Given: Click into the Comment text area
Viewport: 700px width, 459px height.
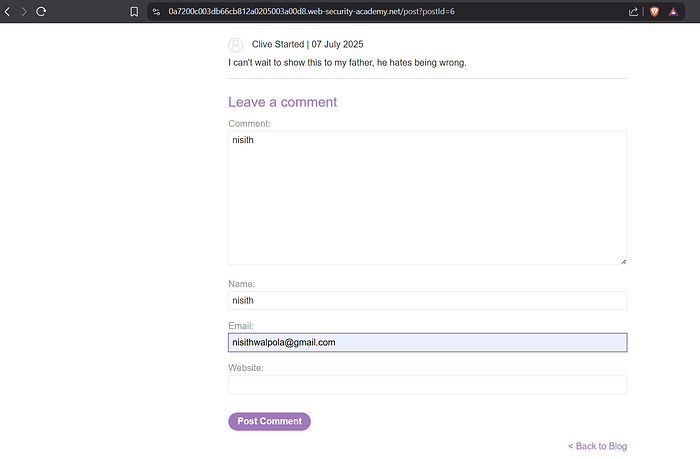Looking at the screenshot, I should [427, 197].
